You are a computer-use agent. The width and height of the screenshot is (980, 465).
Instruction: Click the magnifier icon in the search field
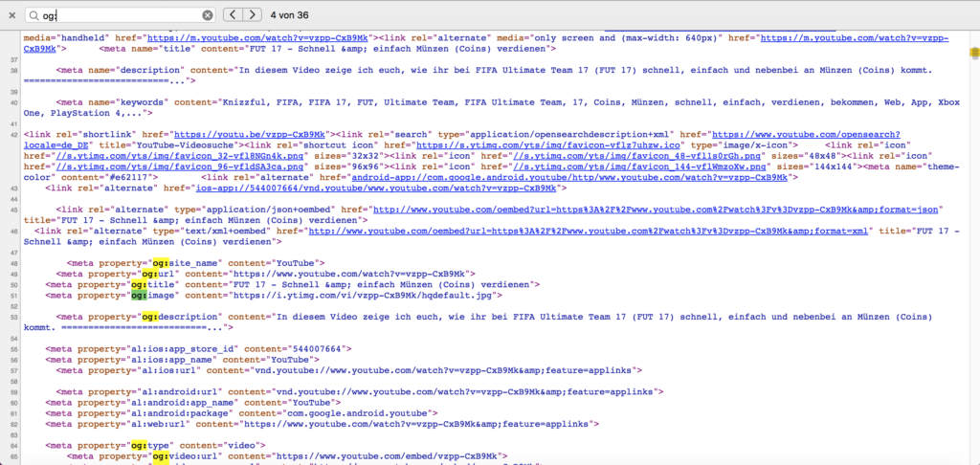point(35,15)
